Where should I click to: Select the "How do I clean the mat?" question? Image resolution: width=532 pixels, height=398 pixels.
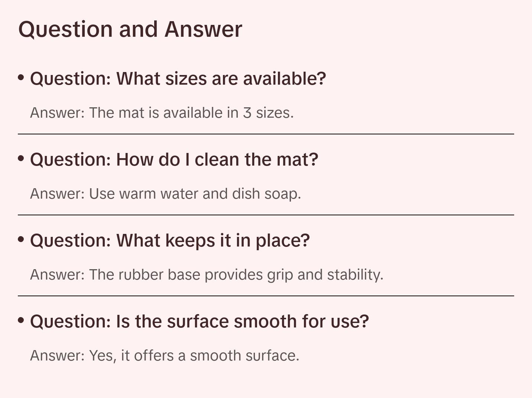(174, 160)
